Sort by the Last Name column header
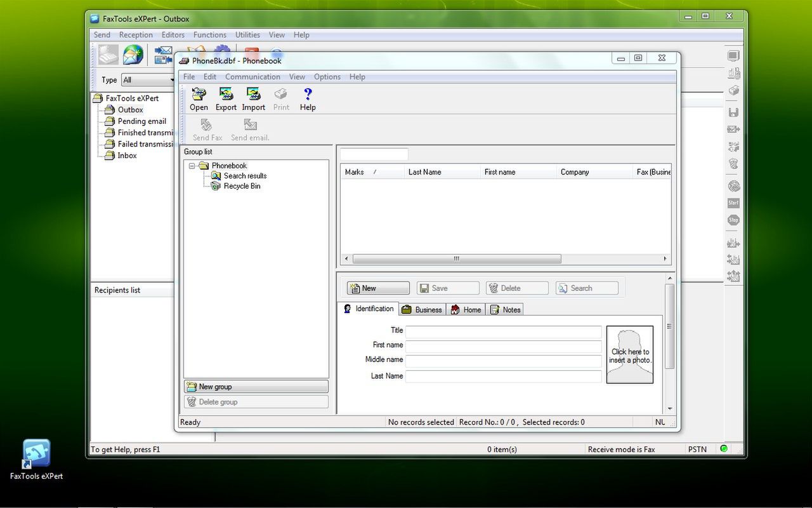The height and width of the screenshot is (508, 812). [x=442, y=172]
